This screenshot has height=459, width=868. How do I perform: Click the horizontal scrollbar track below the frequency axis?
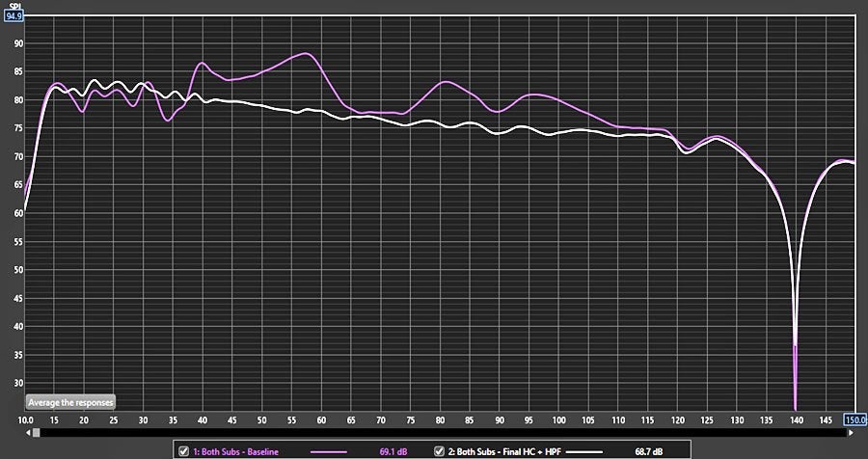point(434,433)
